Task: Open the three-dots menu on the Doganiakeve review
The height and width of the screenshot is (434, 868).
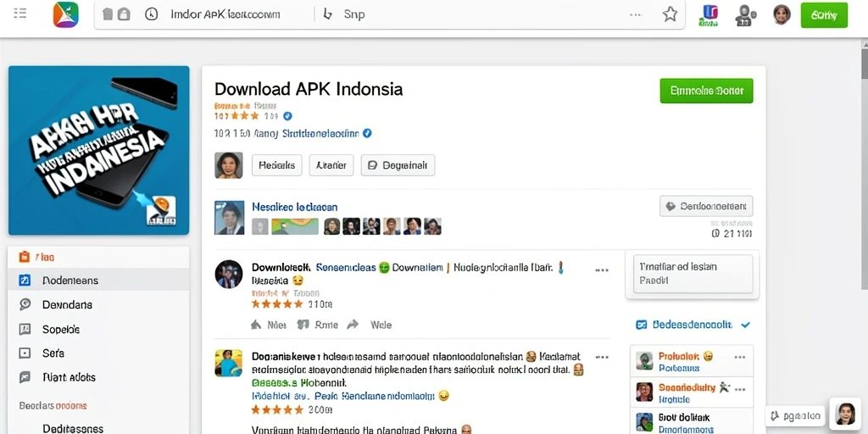Action: click(x=602, y=357)
